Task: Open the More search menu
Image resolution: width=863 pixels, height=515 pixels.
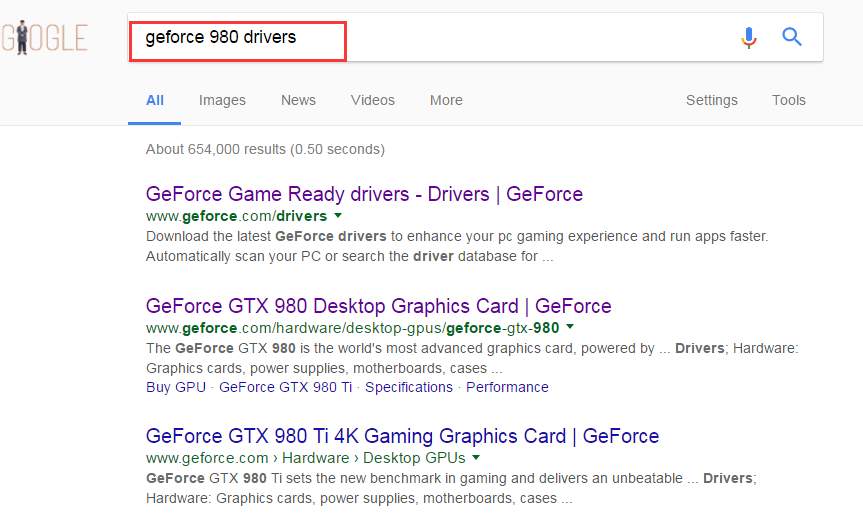Action: 446,100
